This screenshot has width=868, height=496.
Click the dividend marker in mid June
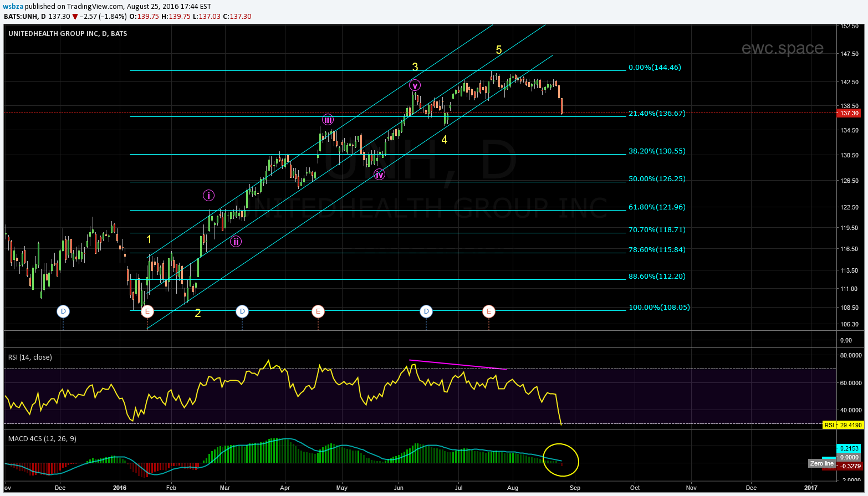pyautogui.click(x=426, y=311)
